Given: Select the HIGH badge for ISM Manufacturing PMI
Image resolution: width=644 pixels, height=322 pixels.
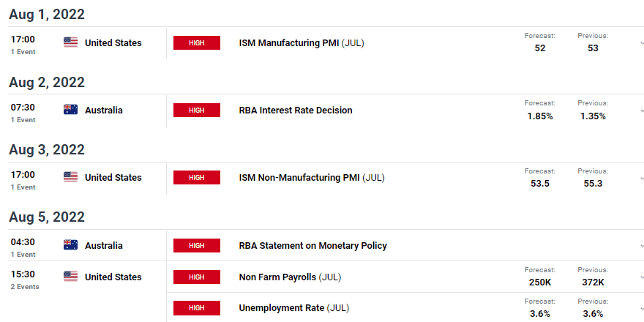Looking at the screenshot, I should (197, 42).
